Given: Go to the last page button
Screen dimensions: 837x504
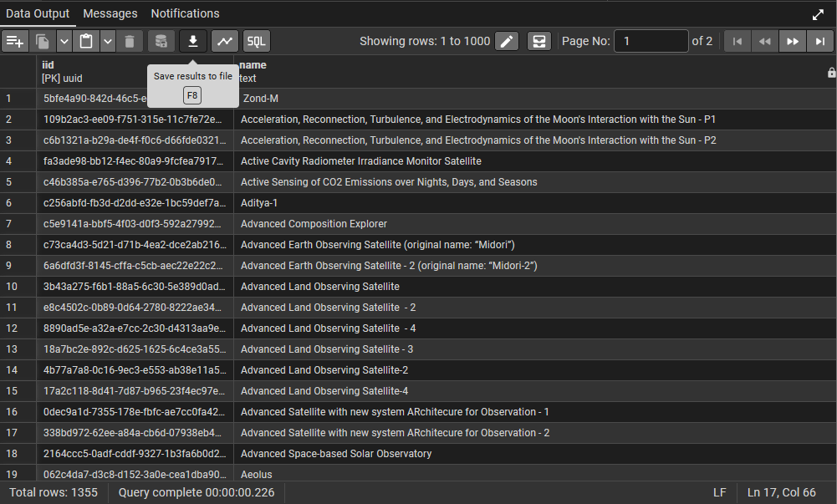Looking at the screenshot, I should [820, 41].
